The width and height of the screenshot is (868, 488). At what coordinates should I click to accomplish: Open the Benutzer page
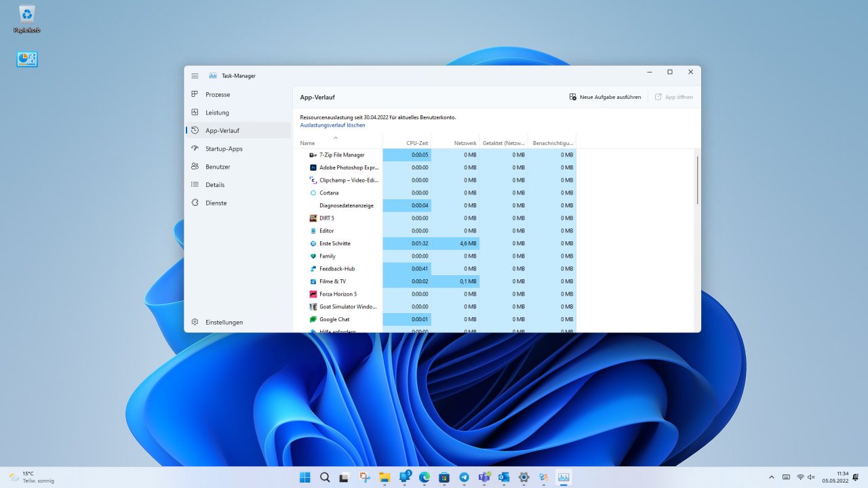coord(238,167)
